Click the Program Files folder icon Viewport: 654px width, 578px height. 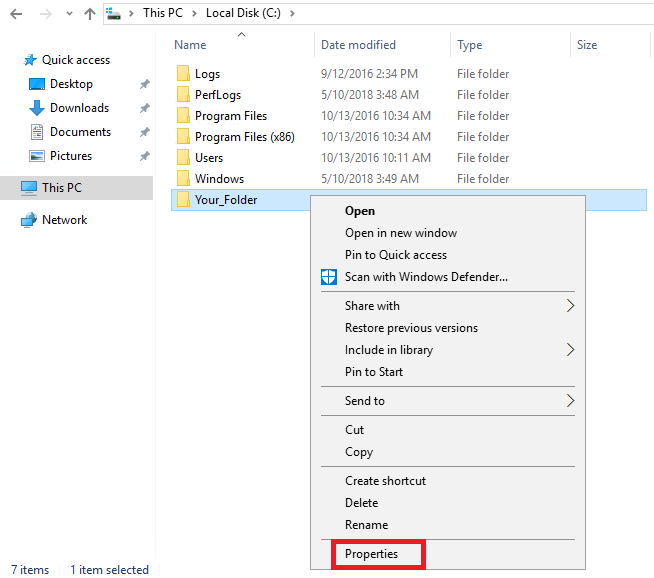(183, 116)
